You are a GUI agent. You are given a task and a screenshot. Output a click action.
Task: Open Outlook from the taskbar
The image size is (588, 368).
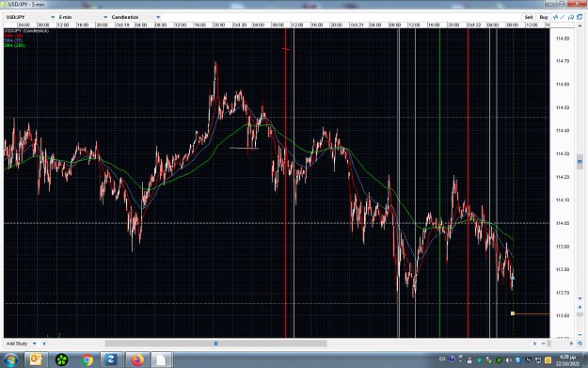click(x=36, y=360)
